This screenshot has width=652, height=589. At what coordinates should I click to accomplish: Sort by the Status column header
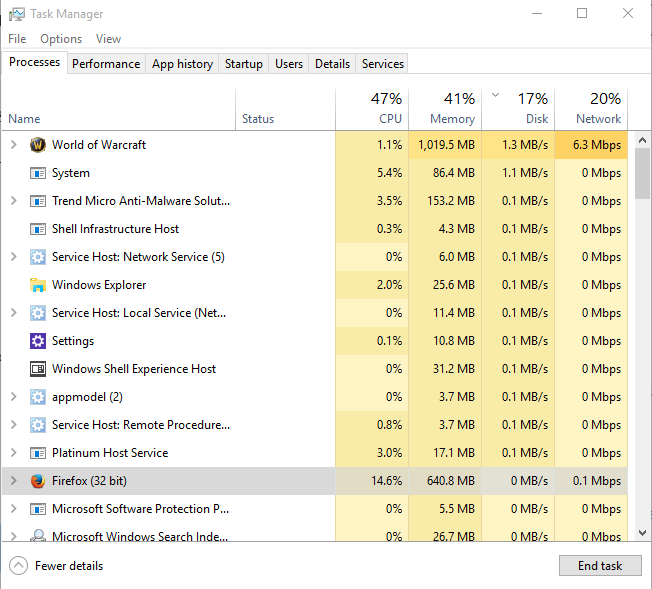(x=285, y=110)
